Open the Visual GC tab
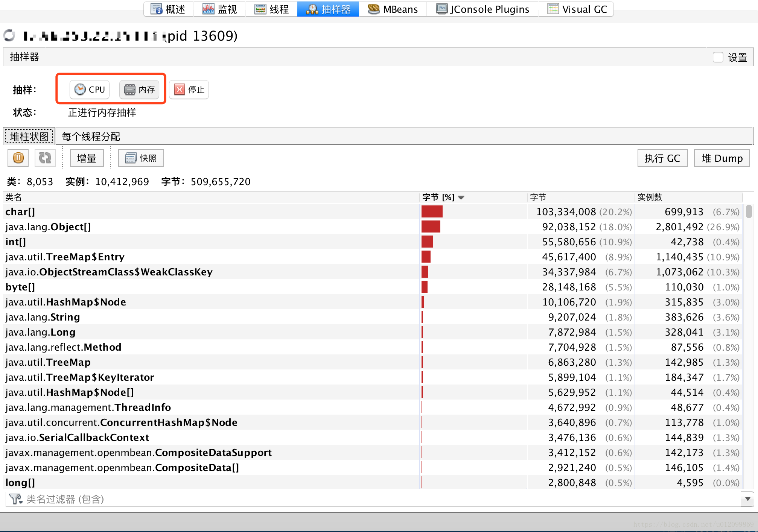 [x=576, y=9]
